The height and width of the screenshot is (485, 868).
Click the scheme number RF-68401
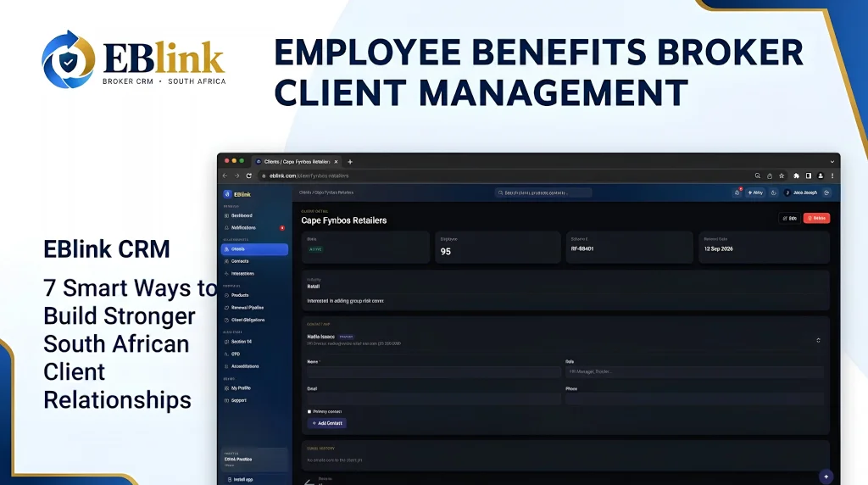click(582, 248)
